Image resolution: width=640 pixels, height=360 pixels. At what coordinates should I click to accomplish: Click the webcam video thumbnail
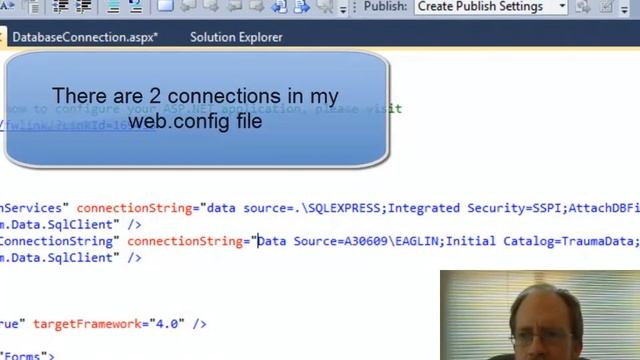click(x=540, y=315)
